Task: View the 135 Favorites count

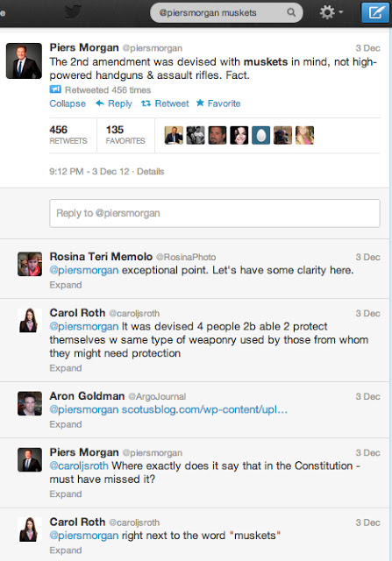Action: tap(125, 135)
